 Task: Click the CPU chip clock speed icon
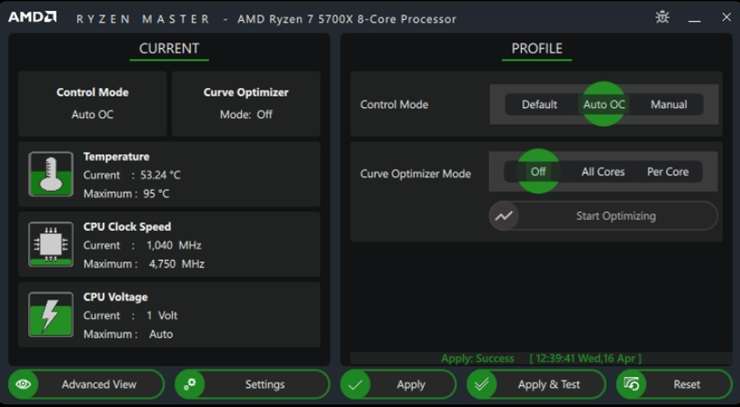tap(50, 245)
